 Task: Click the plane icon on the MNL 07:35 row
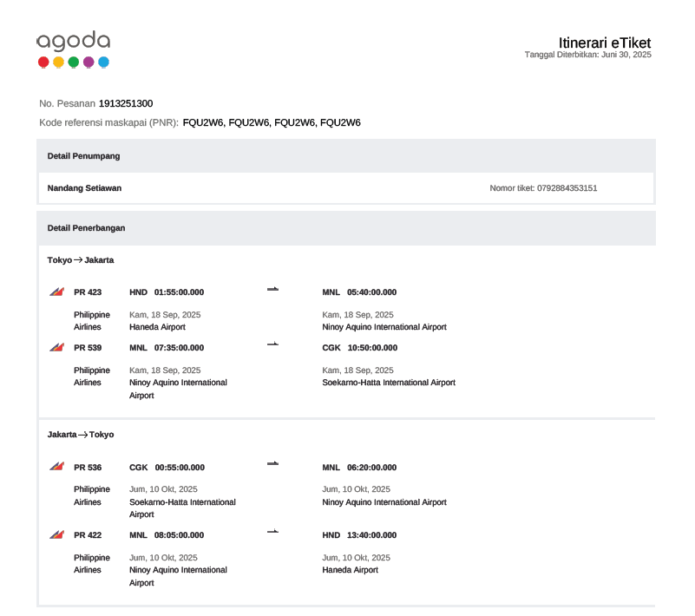point(272,344)
